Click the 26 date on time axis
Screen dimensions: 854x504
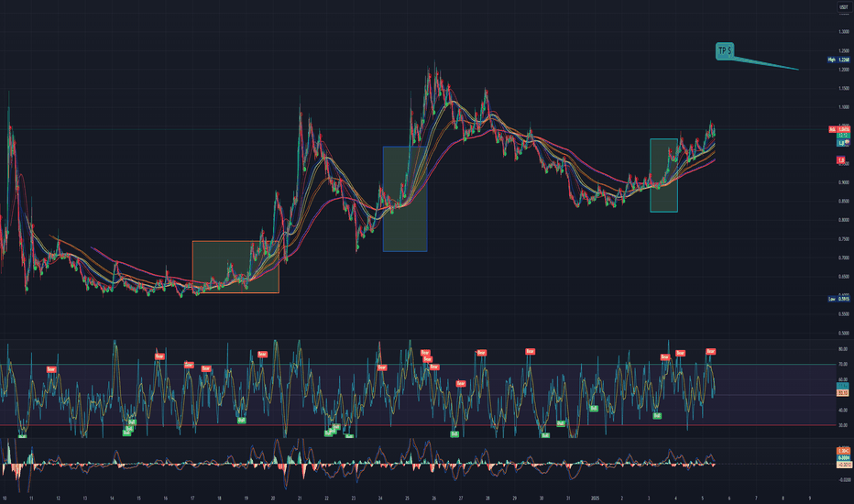(433, 498)
